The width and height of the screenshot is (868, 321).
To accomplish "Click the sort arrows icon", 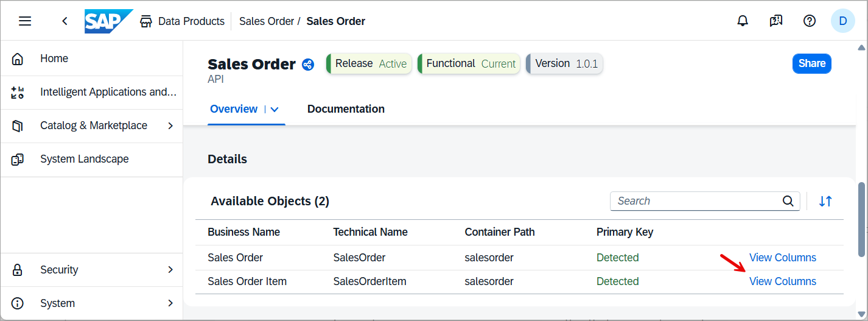I will [825, 201].
